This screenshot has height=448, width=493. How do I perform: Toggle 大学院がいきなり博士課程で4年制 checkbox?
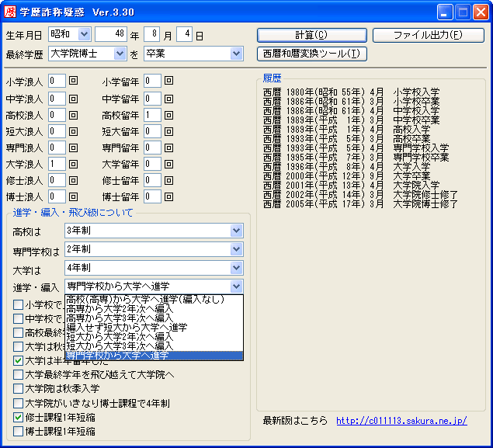[19, 403]
